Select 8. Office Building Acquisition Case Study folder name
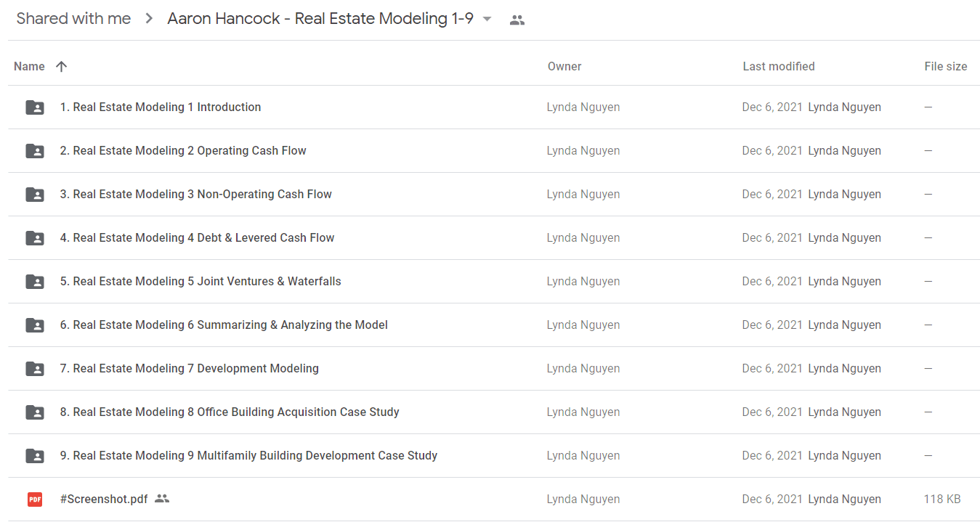This screenshot has height=522, width=980. [230, 412]
